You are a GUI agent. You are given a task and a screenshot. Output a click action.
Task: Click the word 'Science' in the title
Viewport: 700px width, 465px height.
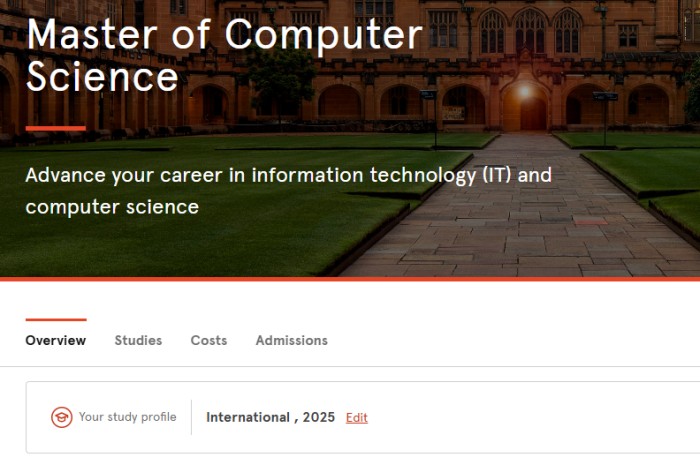tap(102, 77)
